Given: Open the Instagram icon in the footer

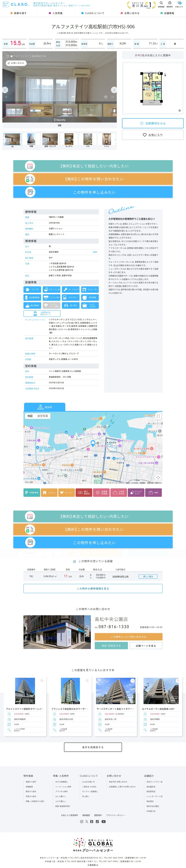Looking at the screenshot, I should click(81, 822).
